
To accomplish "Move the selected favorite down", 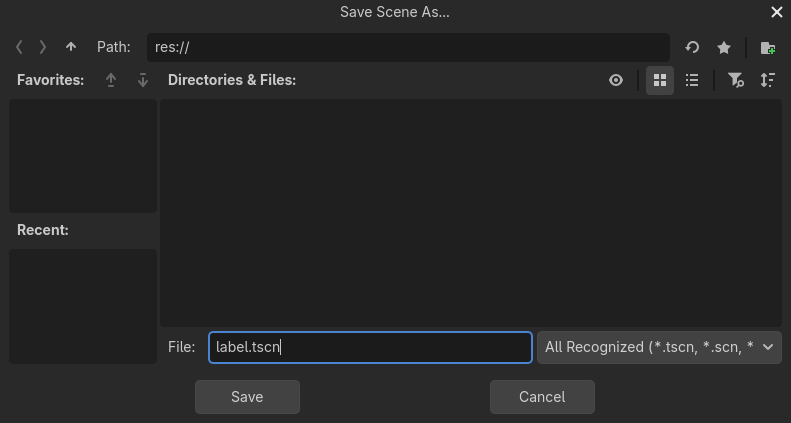I will (x=143, y=80).
